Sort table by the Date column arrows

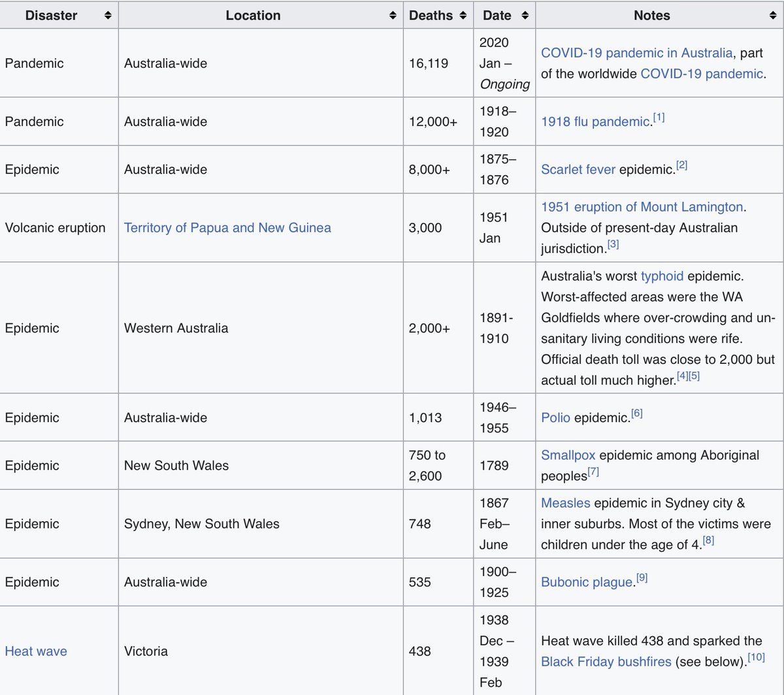(525, 16)
